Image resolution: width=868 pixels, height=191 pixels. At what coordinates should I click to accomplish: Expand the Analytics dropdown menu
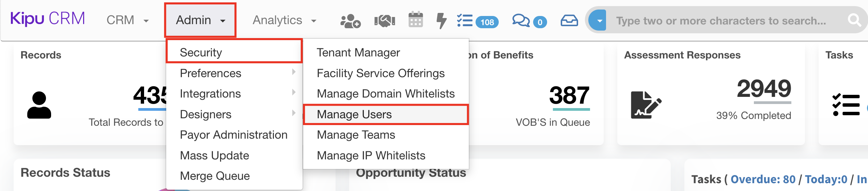point(284,20)
